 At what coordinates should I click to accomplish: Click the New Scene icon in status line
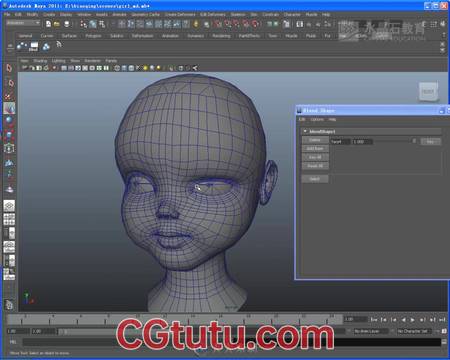[x=49, y=24]
